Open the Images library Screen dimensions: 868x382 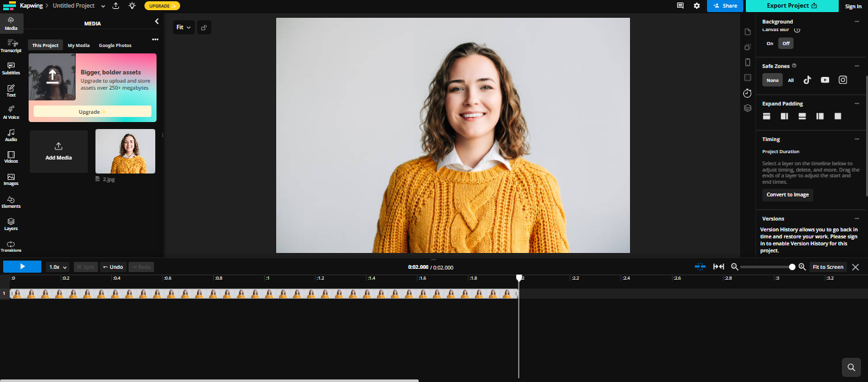[11, 179]
